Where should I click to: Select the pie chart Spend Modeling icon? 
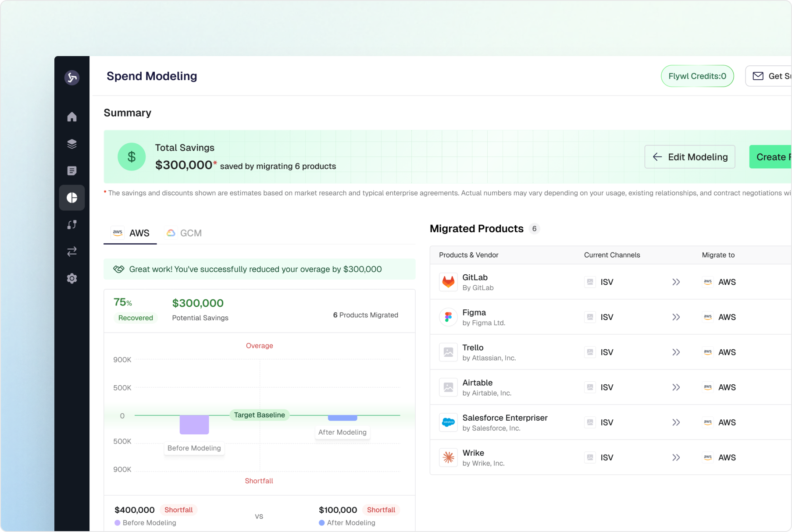pos(72,198)
